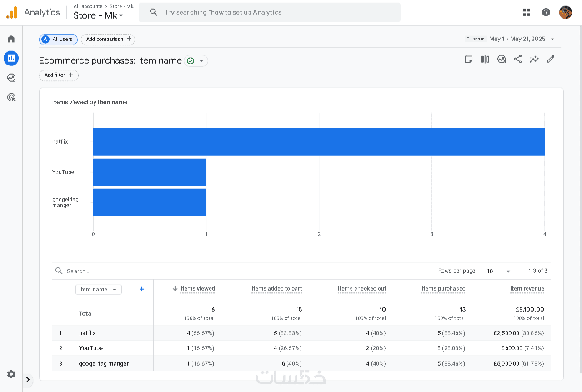Open the Google apps grid icon

click(x=527, y=13)
